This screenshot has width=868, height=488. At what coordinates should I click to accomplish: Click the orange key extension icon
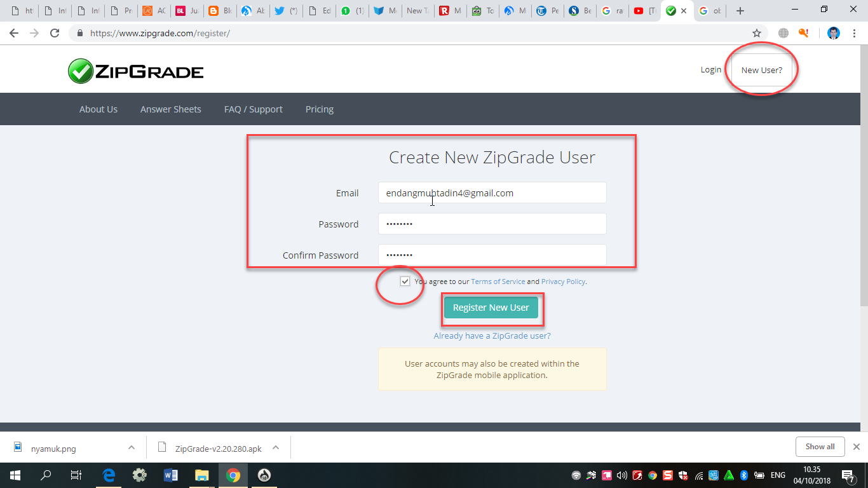pyautogui.click(x=804, y=33)
